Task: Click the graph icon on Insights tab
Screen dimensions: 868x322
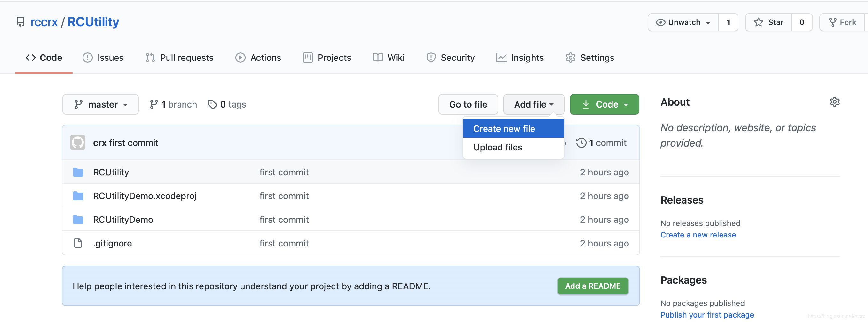Action: click(x=501, y=58)
